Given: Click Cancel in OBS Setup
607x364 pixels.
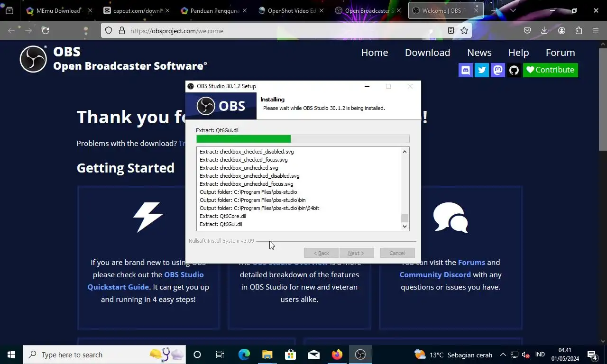Looking at the screenshot, I should click(x=397, y=253).
